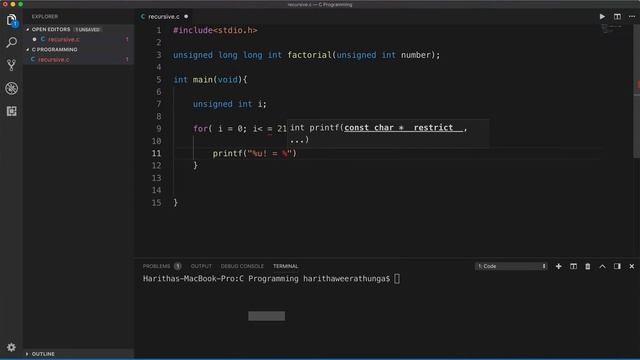Click the factorial function name

point(309,55)
